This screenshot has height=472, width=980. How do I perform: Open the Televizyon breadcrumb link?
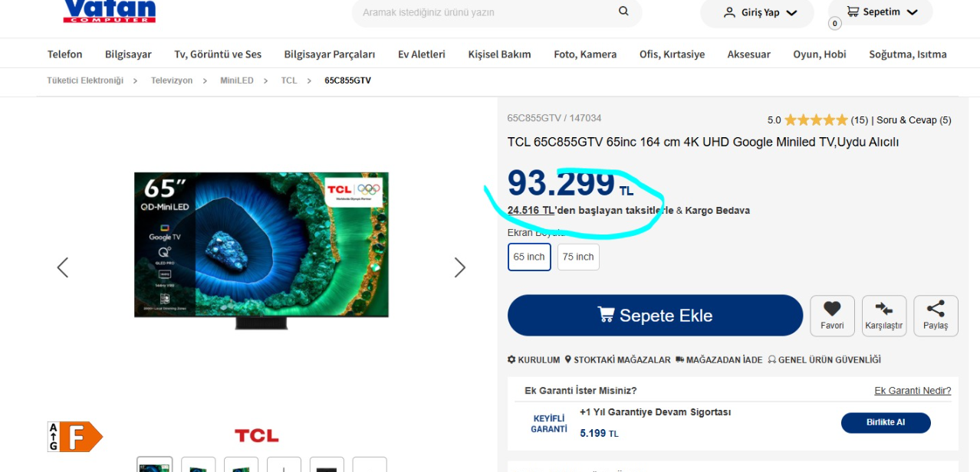click(172, 80)
